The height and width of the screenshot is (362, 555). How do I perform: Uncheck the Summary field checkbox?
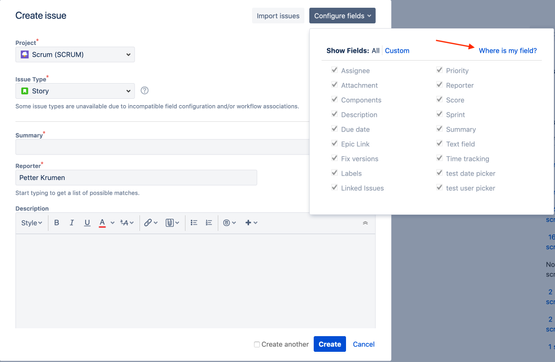(x=439, y=129)
